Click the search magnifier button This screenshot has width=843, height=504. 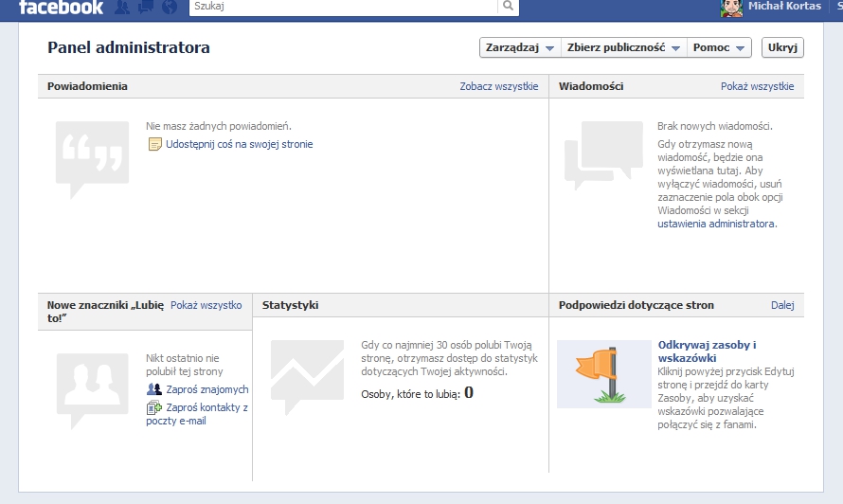pos(509,7)
